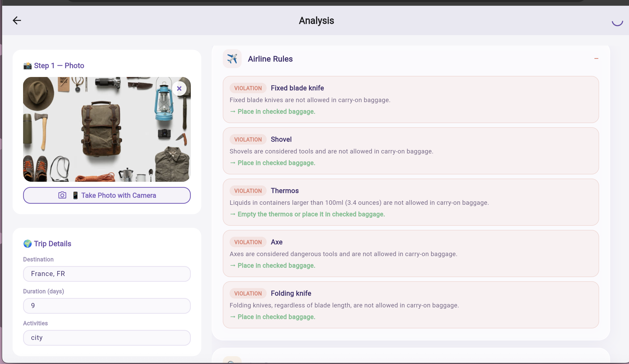Click the Destination field containing France, FR

tap(107, 274)
